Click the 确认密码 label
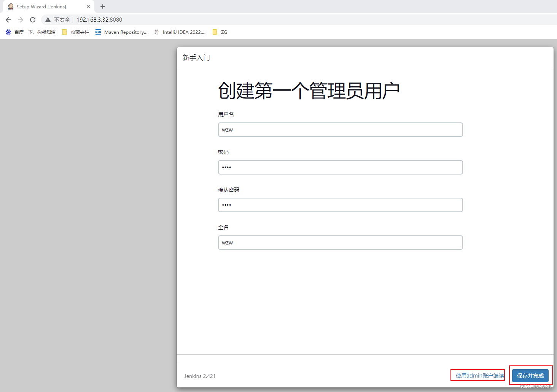The height and width of the screenshot is (392, 557). [229, 190]
